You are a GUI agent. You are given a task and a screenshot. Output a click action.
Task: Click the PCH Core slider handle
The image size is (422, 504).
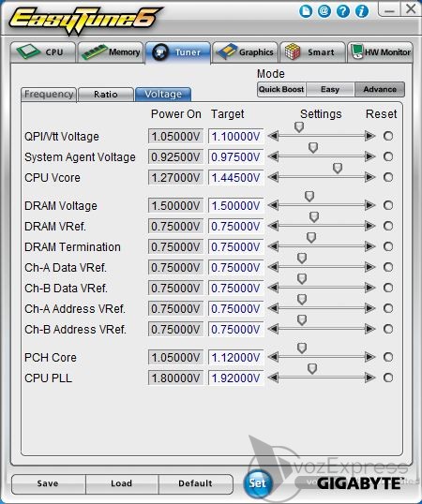(302, 348)
